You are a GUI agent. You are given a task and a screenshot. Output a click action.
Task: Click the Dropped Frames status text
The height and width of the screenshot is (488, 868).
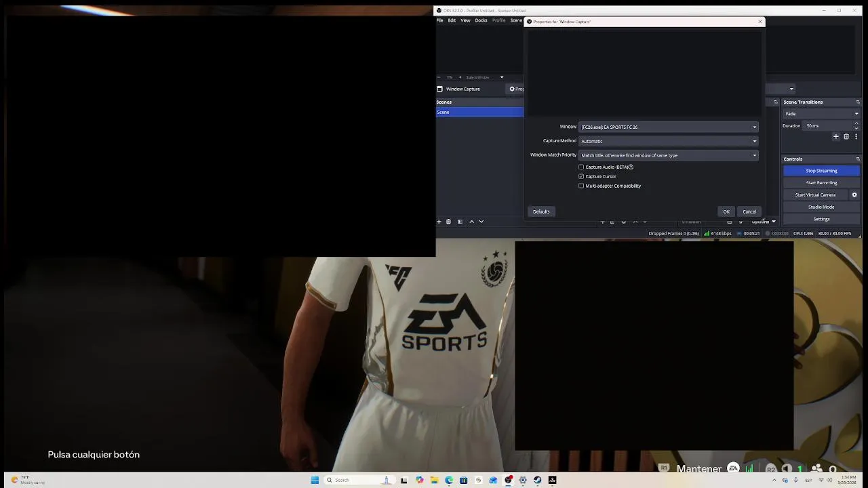click(x=673, y=234)
